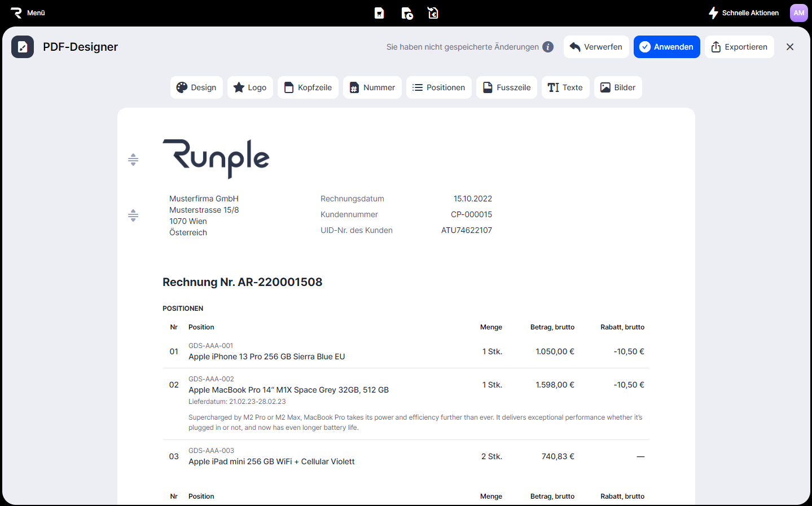The height and width of the screenshot is (506, 812).
Task: Click the 'POSITIONEN' section title
Action: point(183,309)
